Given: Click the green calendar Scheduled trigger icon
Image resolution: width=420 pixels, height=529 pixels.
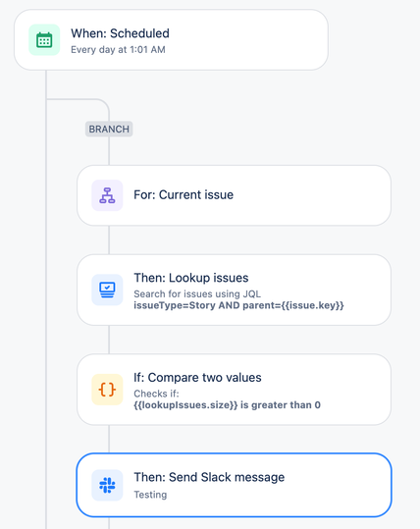Looking at the screenshot, I should 44,40.
